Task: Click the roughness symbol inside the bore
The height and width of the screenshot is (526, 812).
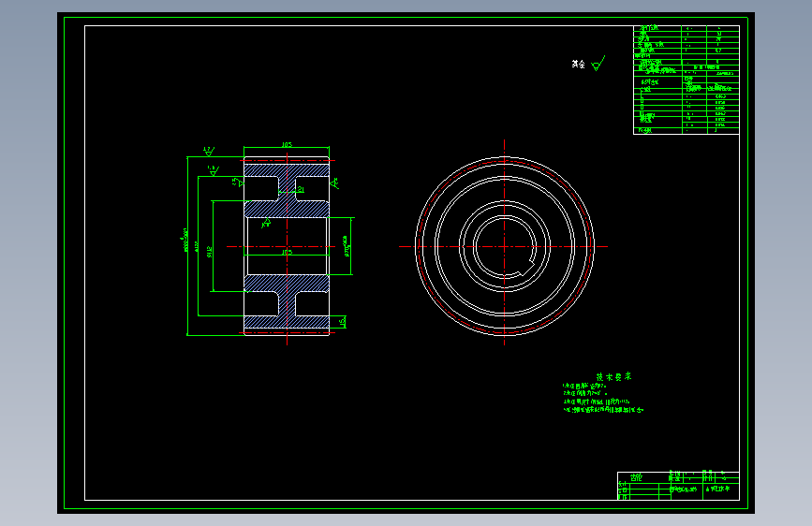Action: point(266,223)
